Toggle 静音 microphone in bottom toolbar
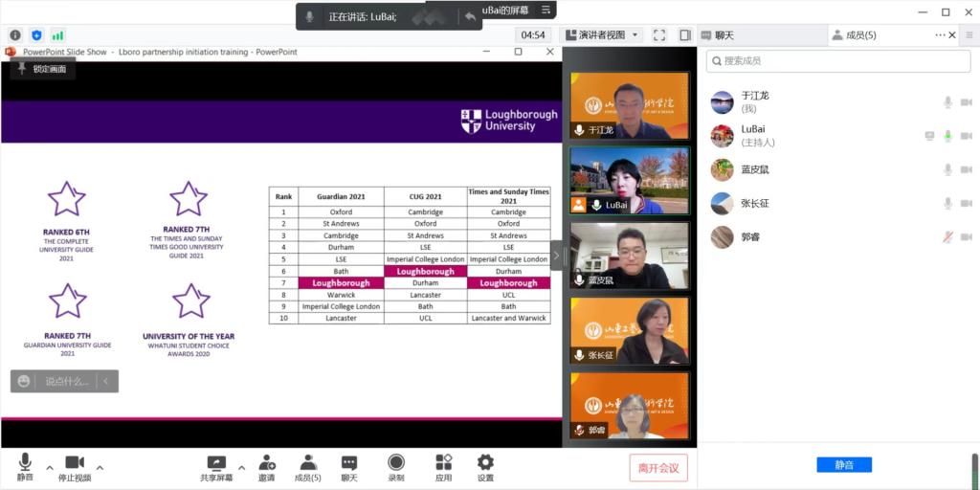The image size is (980, 490). (25, 468)
